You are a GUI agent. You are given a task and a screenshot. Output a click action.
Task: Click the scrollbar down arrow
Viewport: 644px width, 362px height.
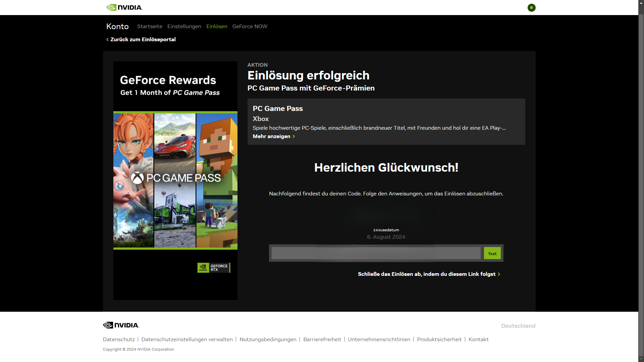coord(641,359)
